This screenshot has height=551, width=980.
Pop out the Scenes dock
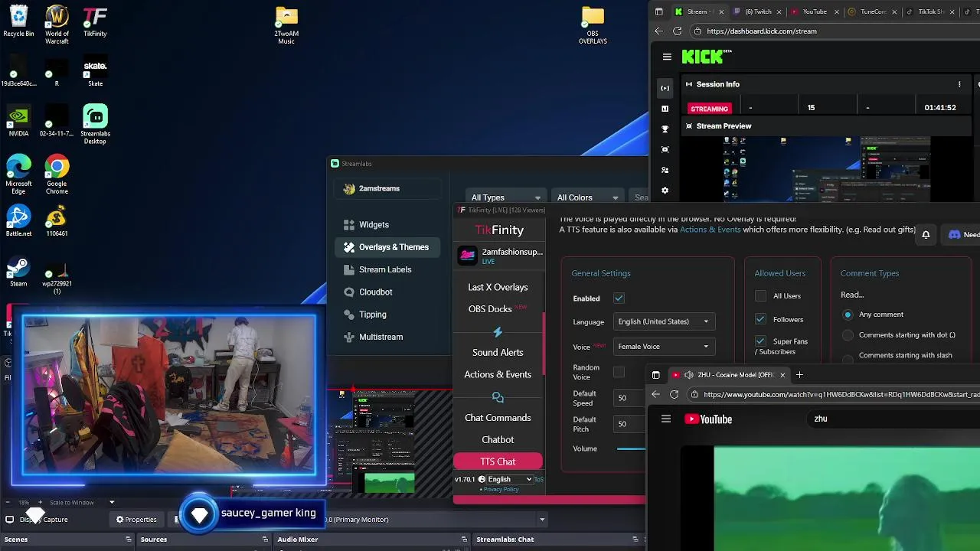129,540
